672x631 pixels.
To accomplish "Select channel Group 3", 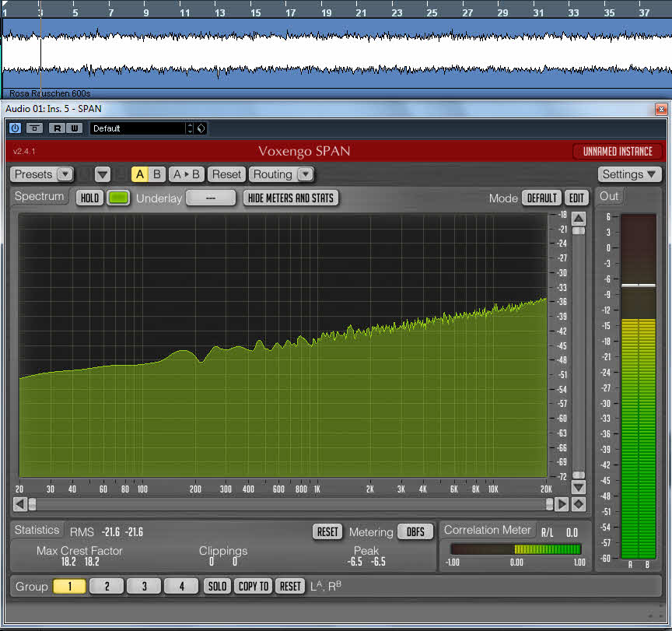I will click(144, 586).
